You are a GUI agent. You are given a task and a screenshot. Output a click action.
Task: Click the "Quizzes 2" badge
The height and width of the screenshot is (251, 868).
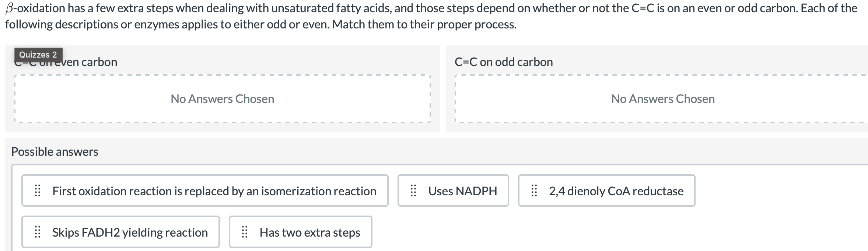[x=39, y=54]
